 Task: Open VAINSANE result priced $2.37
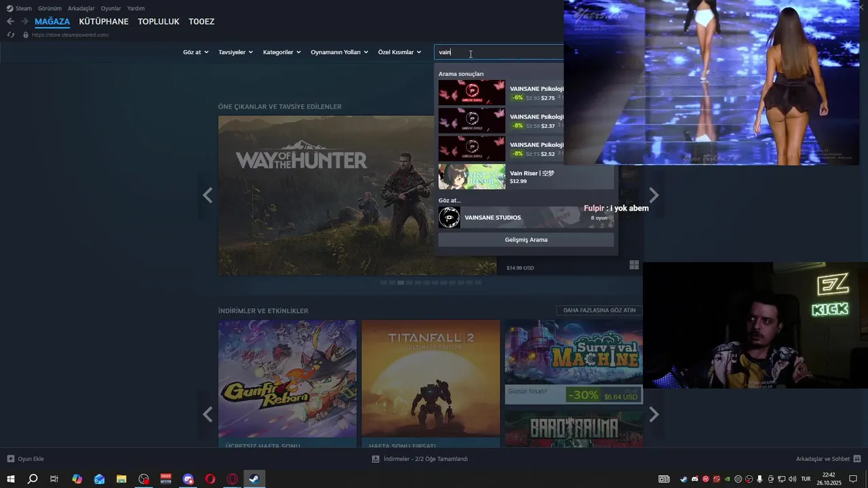pyautogui.click(x=500, y=121)
